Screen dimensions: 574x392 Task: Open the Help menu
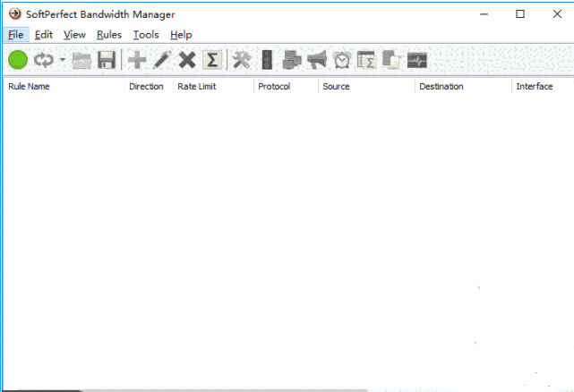181,35
